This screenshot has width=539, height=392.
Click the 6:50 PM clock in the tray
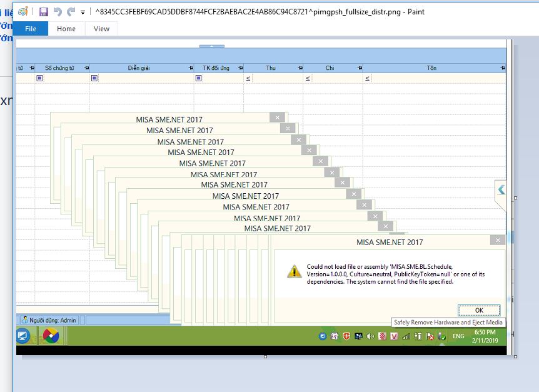click(x=485, y=332)
